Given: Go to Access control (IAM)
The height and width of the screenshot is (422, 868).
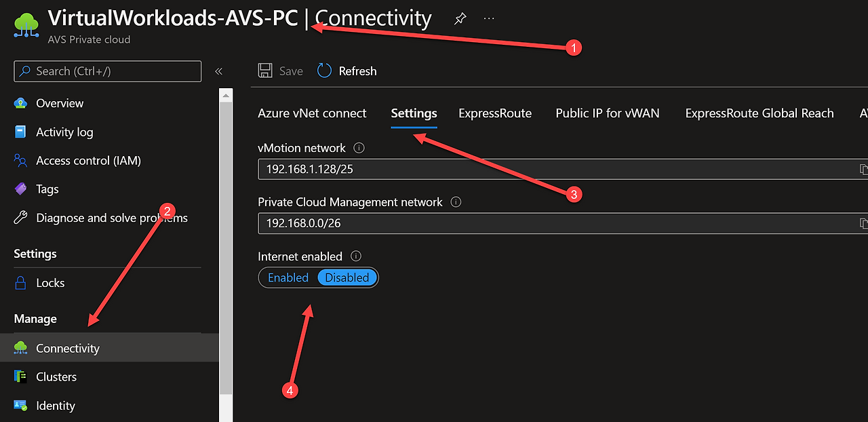Looking at the screenshot, I should (89, 161).
